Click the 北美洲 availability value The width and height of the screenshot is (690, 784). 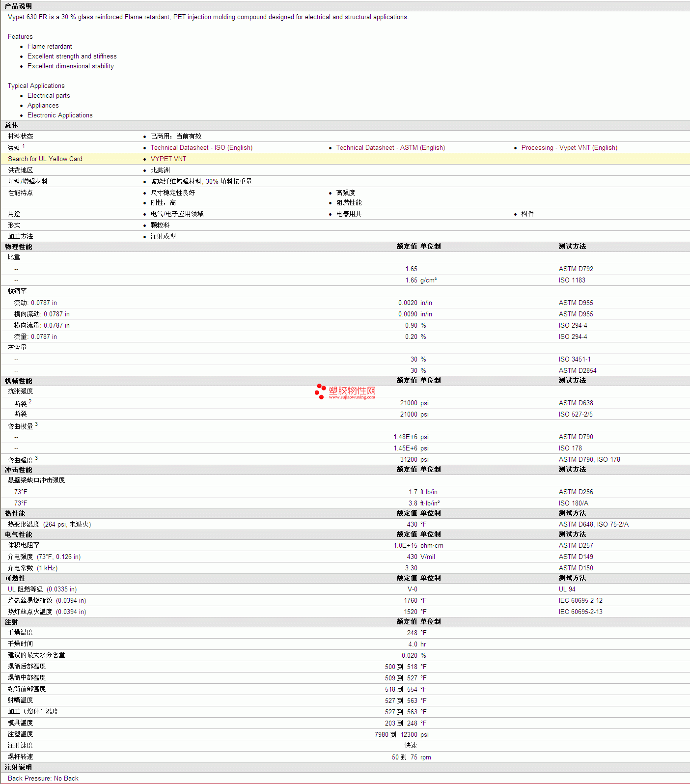tap(160, 170)
